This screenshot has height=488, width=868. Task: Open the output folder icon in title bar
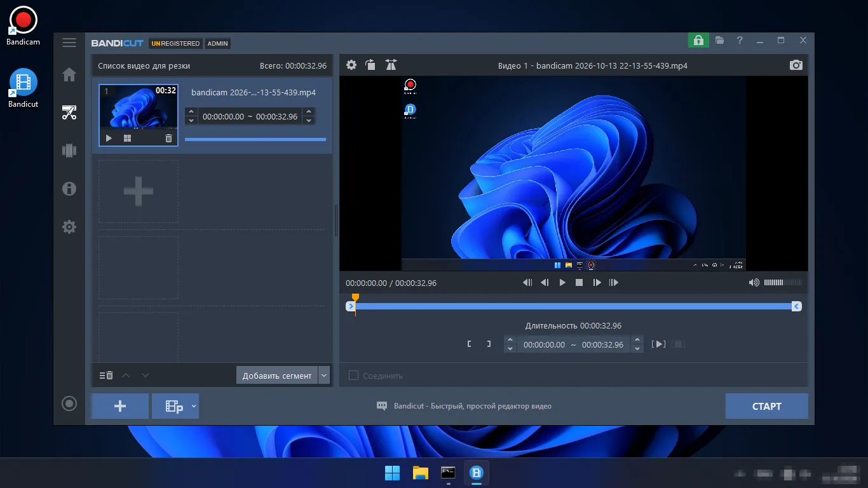click(x=719, y=40)
